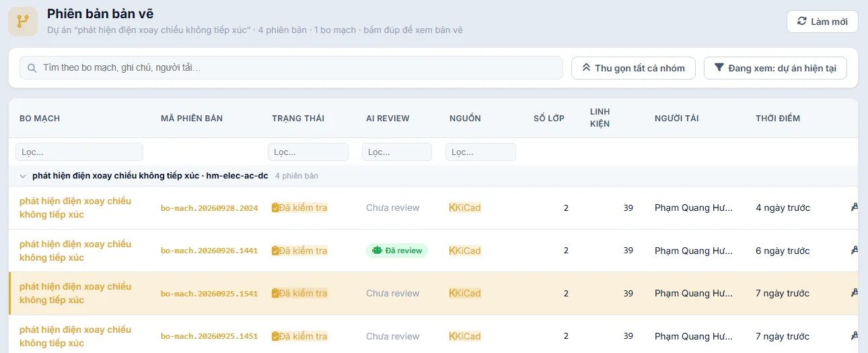Image resolution: width=868 pixels, height=353 pixels.
Task: Click Chưa review in the 20260925.1541 row
Action: point(393,293)
